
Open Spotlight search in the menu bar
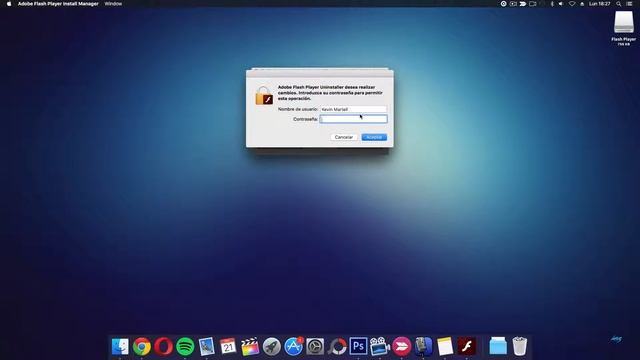619,4
